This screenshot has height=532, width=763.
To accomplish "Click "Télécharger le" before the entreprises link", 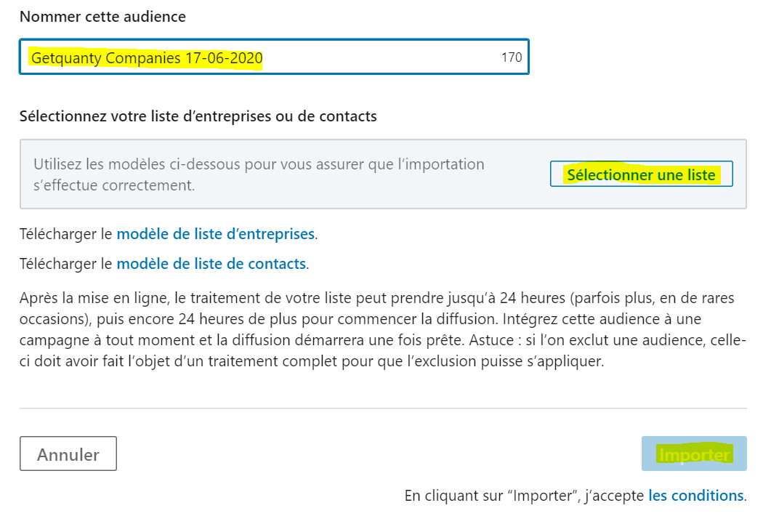I will click(66, 234).
